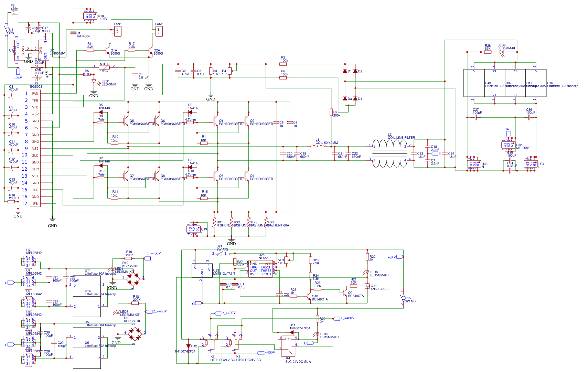The width and height of the screenshot is (588, 372).
Task: Click the IFB pin label on EGS002
Action: [35, 204]
